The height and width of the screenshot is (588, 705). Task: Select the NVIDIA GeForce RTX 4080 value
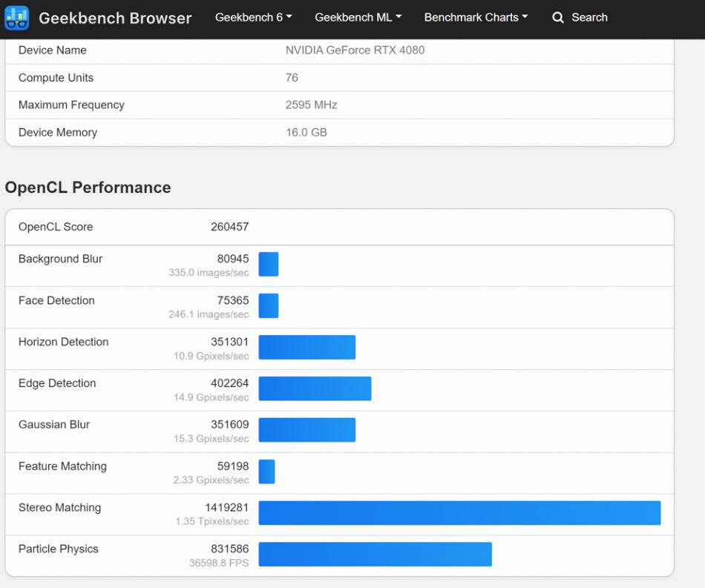[x=355, y=50]
